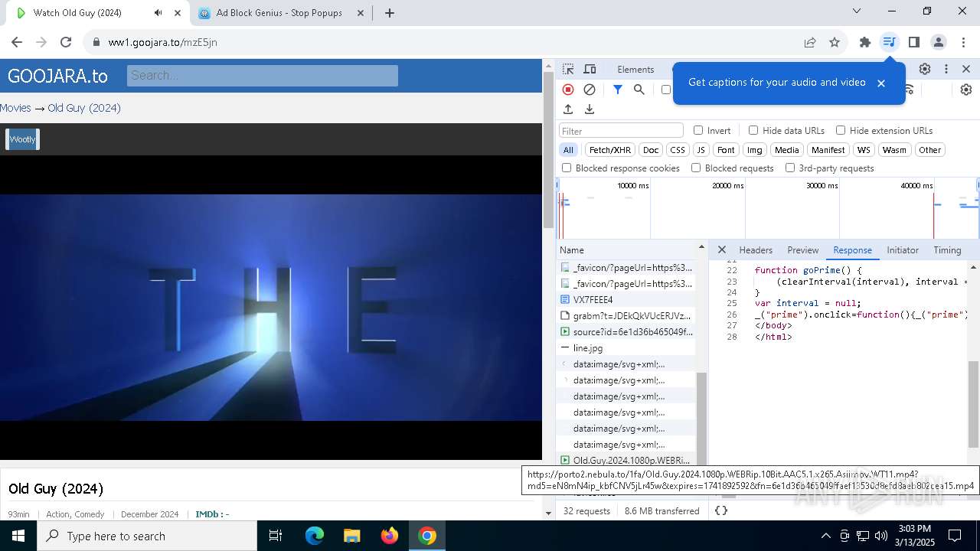Click the import HAR file upload icon
The width and height of the screenshot is (980, 551).
click(568, 109)
